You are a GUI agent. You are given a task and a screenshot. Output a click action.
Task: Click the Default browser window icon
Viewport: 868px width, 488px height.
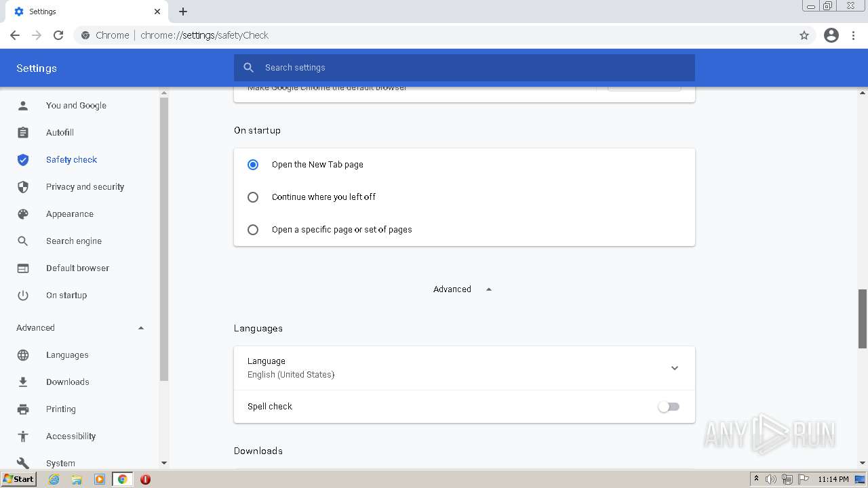pyautogui.click(x=23, y=268)
